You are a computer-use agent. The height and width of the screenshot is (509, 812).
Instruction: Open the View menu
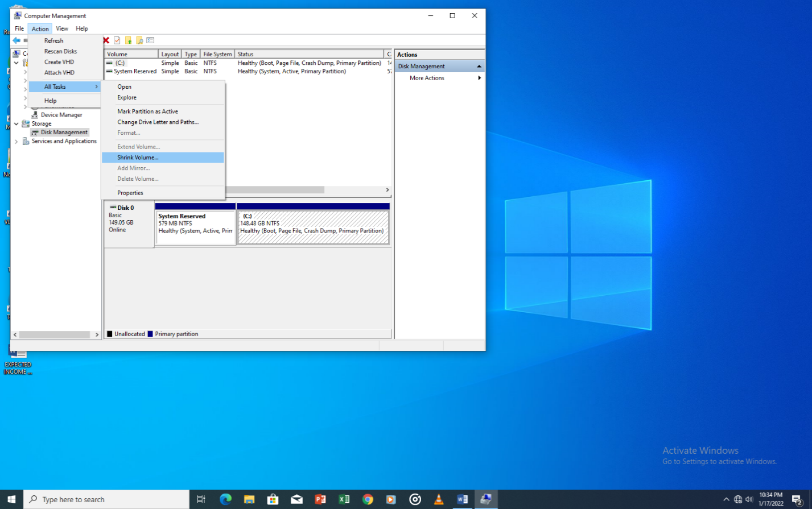click(x=62, y=28)
